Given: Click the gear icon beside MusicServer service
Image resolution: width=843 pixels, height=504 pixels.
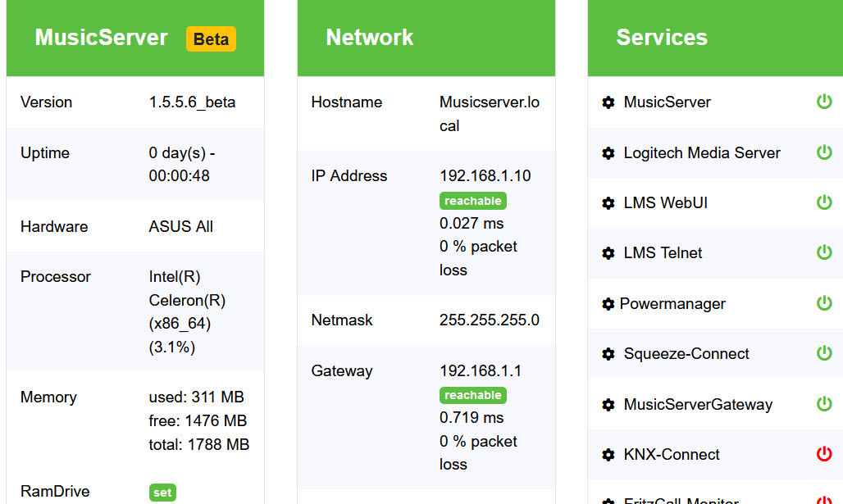Looking at the screenshot, I should (608, 102).
